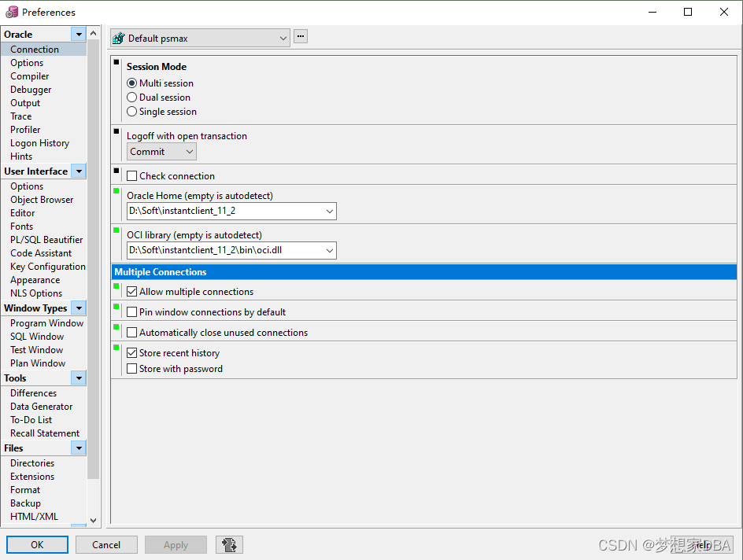Open the Fonts preferences page
The height and width of the screenshot is (560, 743).
pos(22,227)
